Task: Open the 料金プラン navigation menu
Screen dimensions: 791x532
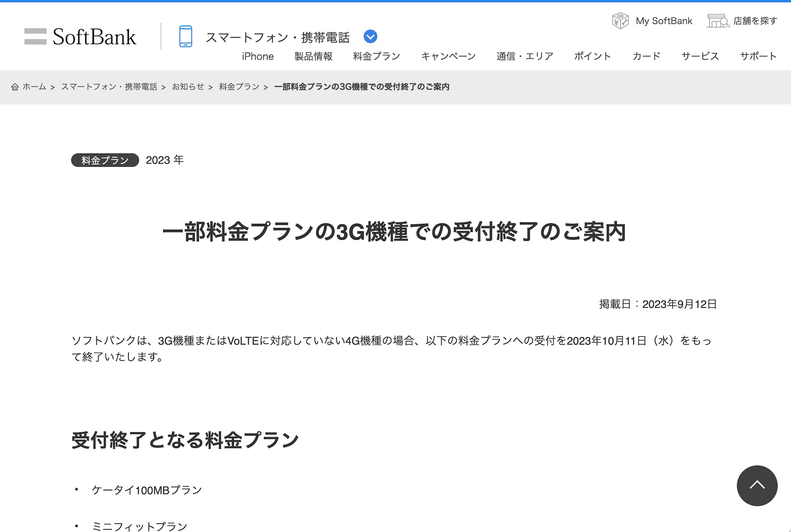Action: click(376, 56)
